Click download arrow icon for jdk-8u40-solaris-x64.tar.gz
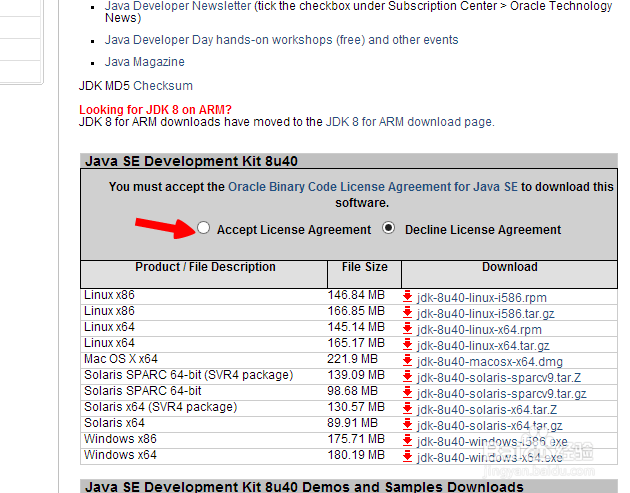 407,425
